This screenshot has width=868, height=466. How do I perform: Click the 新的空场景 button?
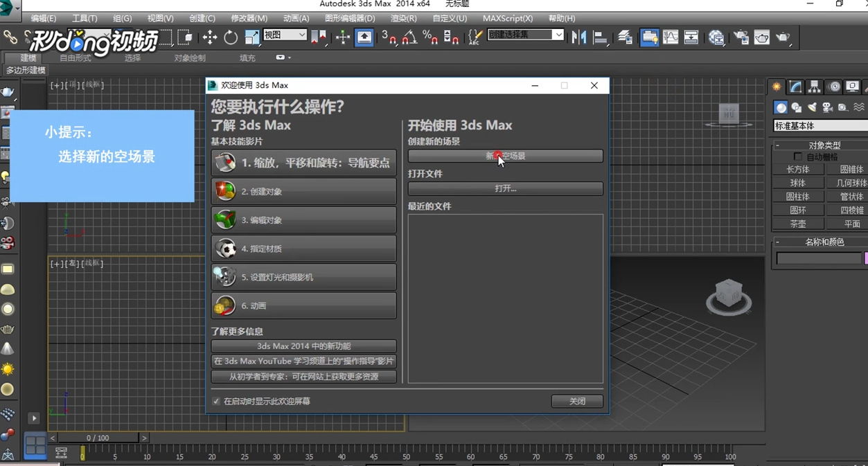coord(506,156)
